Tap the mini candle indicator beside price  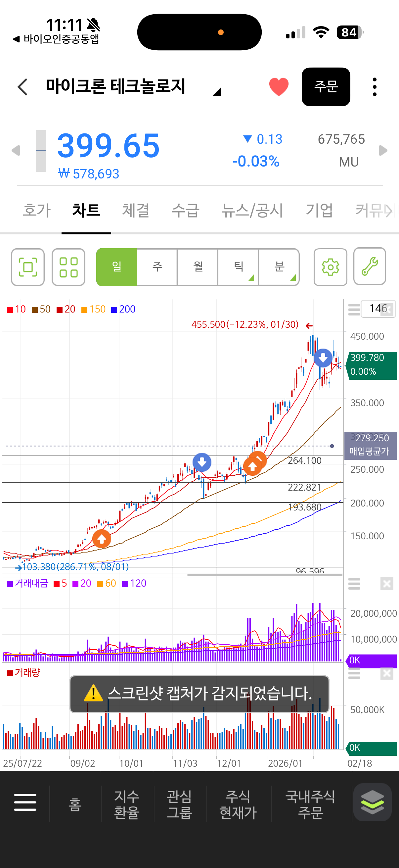coord(41,151)
